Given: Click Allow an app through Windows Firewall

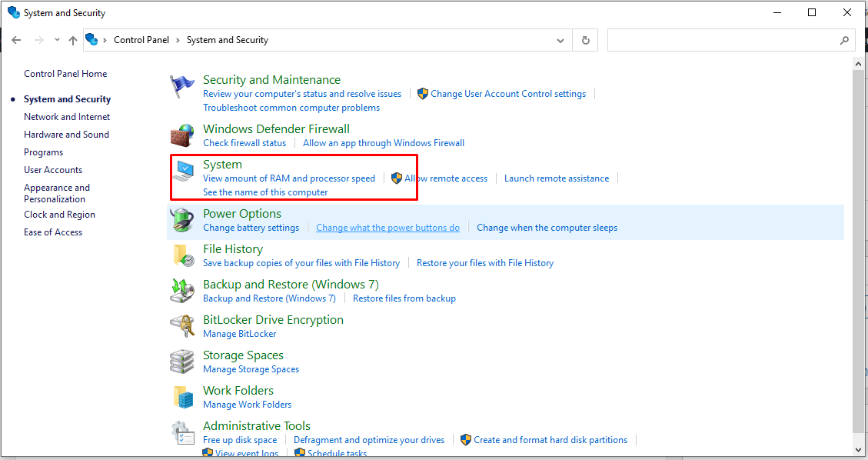Looking at the screenshot, I should (384, 143).
